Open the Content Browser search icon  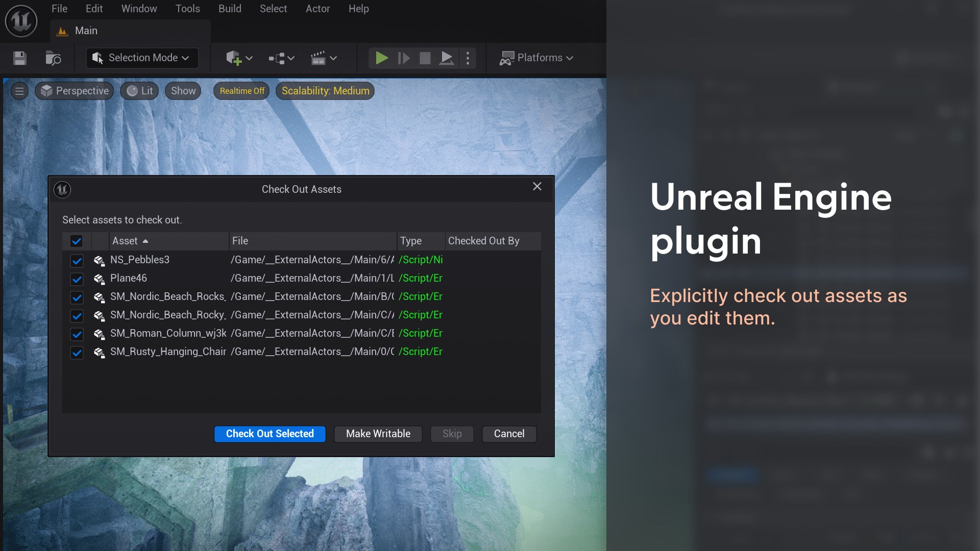coord(53,58)
